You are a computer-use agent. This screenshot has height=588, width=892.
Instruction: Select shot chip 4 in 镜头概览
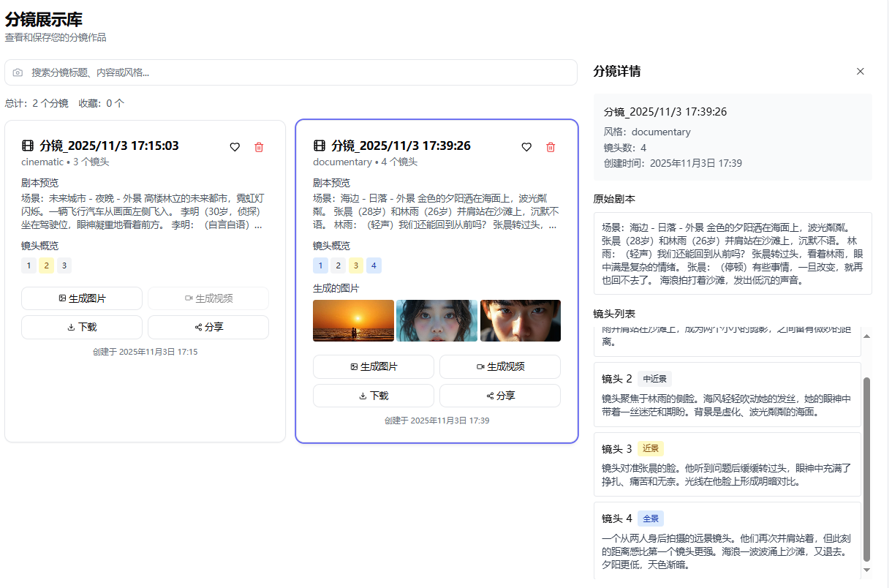tap(374, 265)
